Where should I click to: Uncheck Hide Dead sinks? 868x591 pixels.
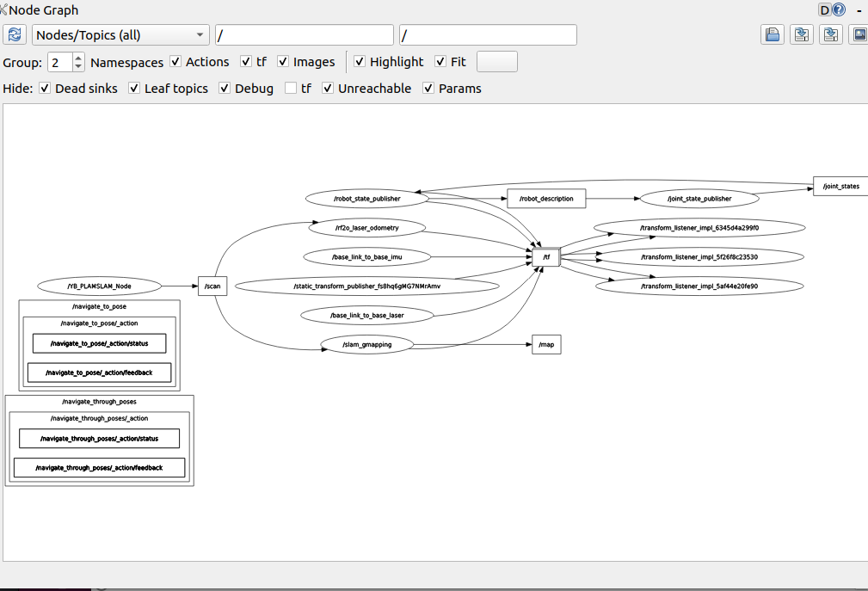coord(45,89)
